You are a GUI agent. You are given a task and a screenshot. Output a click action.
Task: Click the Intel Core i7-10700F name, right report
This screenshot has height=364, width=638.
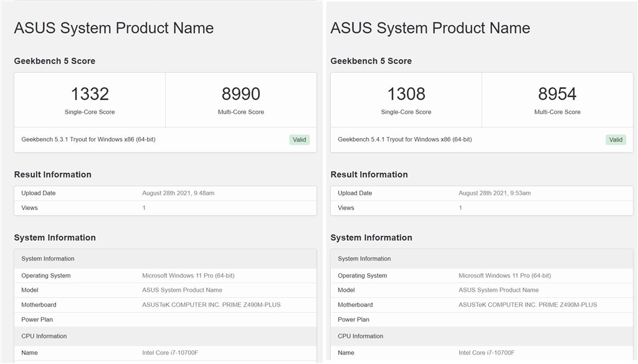(487, 353)
